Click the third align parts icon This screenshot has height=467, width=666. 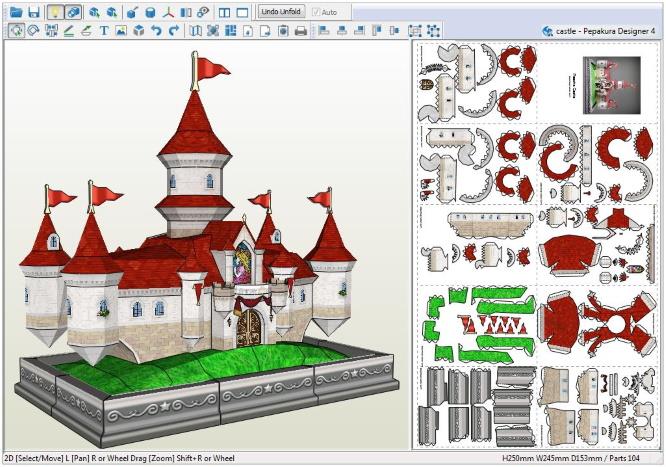[x=359, y=31]
